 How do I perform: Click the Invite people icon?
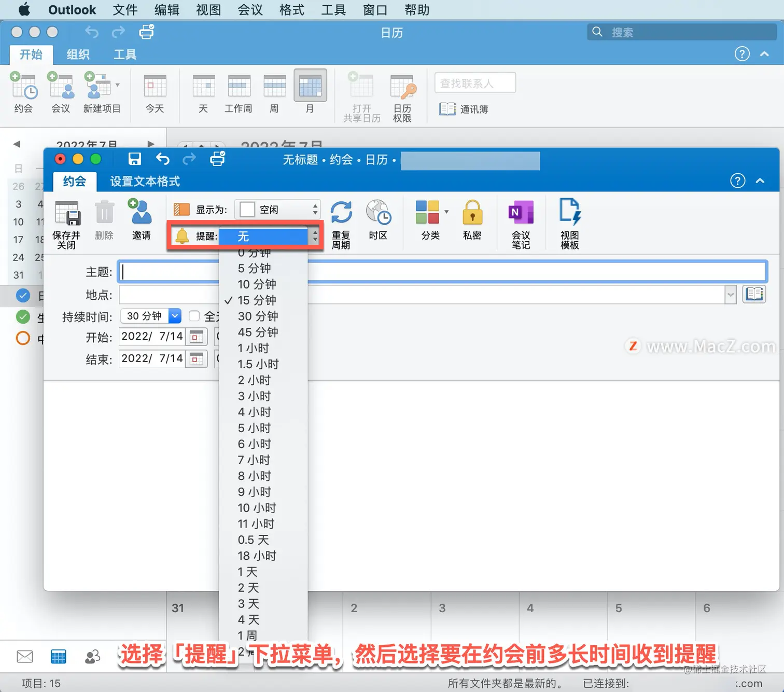(x=141, y=212)
